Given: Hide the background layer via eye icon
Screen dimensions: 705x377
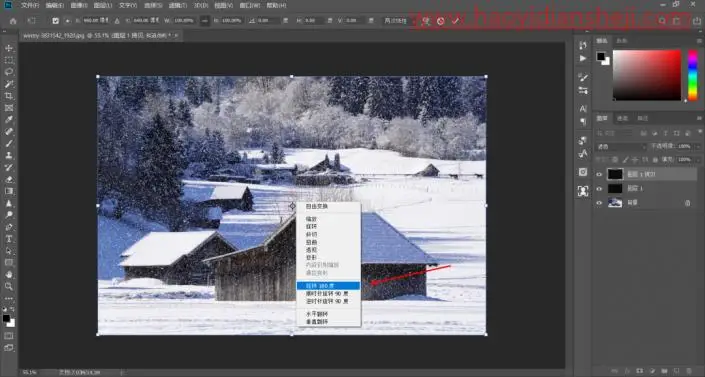Looking at the screenshot, I should [599, 203].
